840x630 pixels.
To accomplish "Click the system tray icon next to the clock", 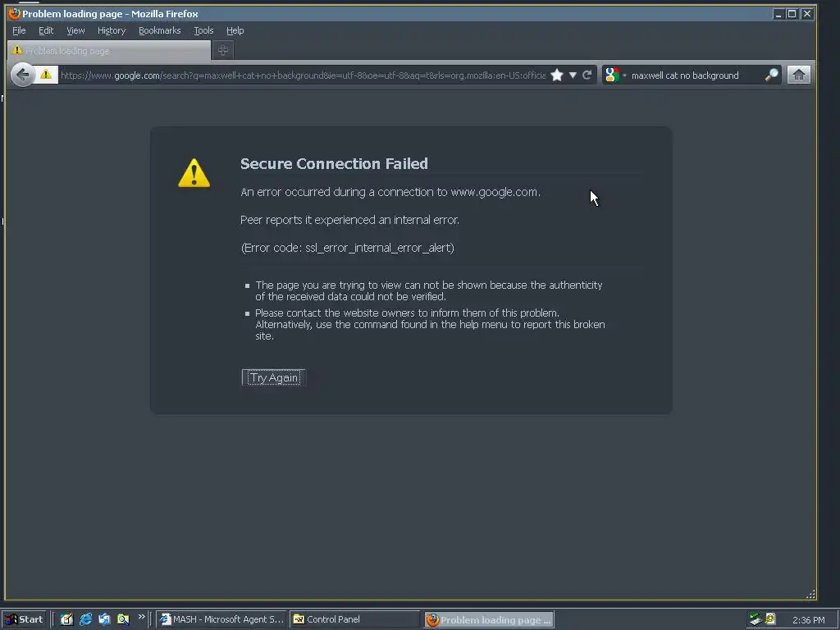I will point(770,619).
